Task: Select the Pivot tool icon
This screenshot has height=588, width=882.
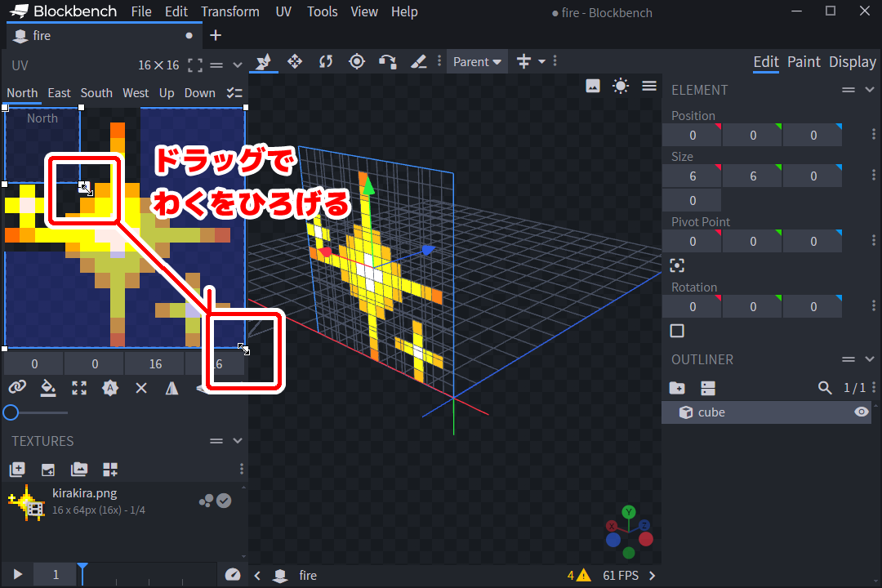Action: [x=357, y=61]
